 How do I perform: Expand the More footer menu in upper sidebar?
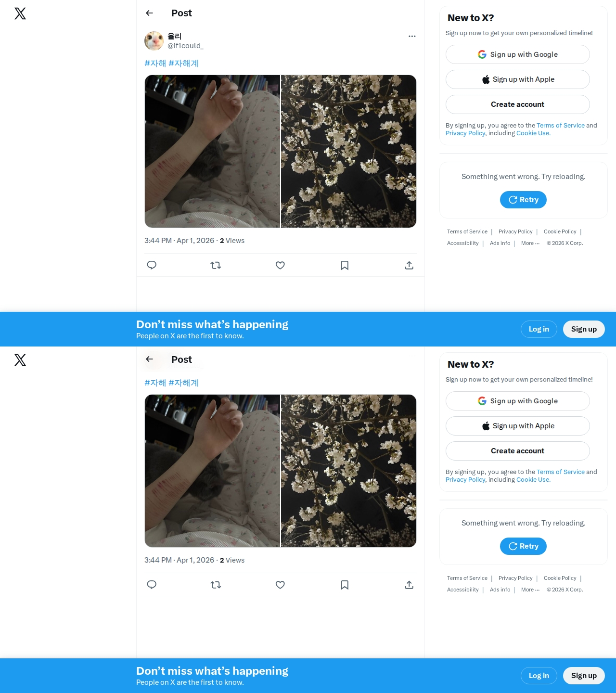(530, 243)
